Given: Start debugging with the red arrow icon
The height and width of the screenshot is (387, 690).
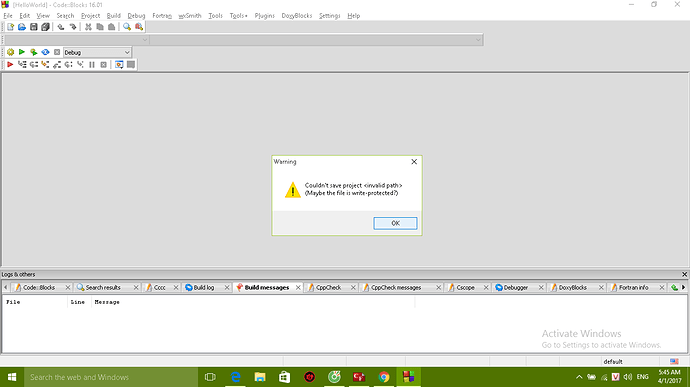Looking at the screenshot, I should (10, 65).
